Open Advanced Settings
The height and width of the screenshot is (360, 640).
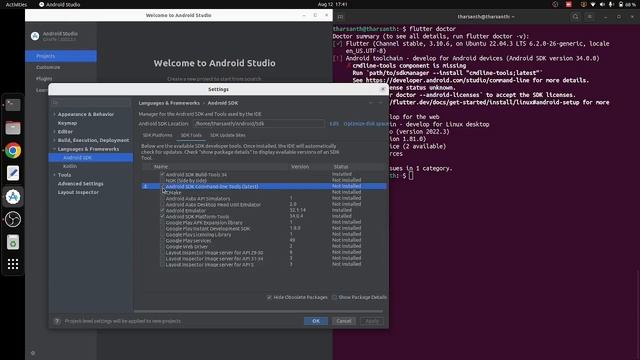(x=80, y=184)
